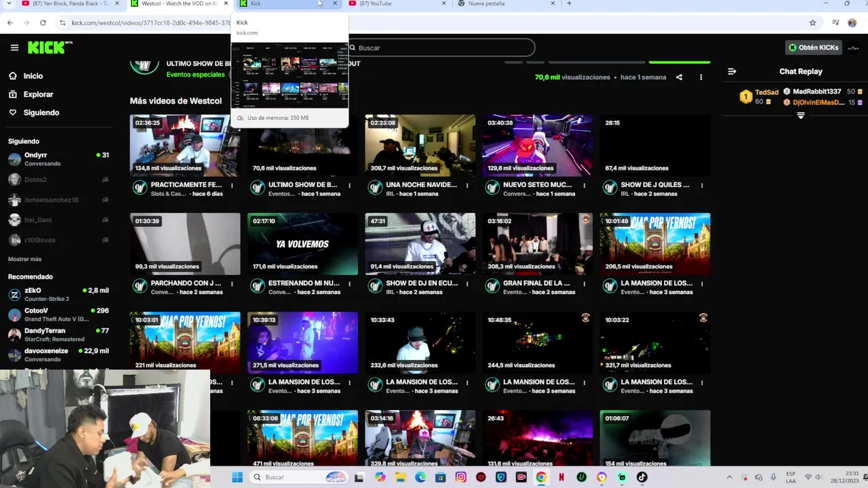Reload the page in Chrome

43,22
